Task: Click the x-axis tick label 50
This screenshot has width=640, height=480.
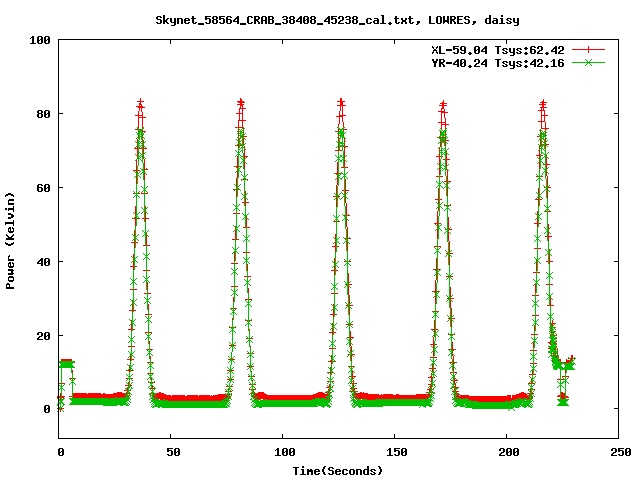Action: pyautogui.click(x=173, y=452)
